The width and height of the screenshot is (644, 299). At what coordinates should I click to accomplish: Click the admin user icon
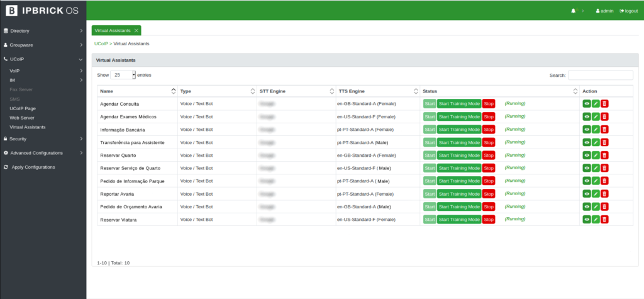coord(597,11)
